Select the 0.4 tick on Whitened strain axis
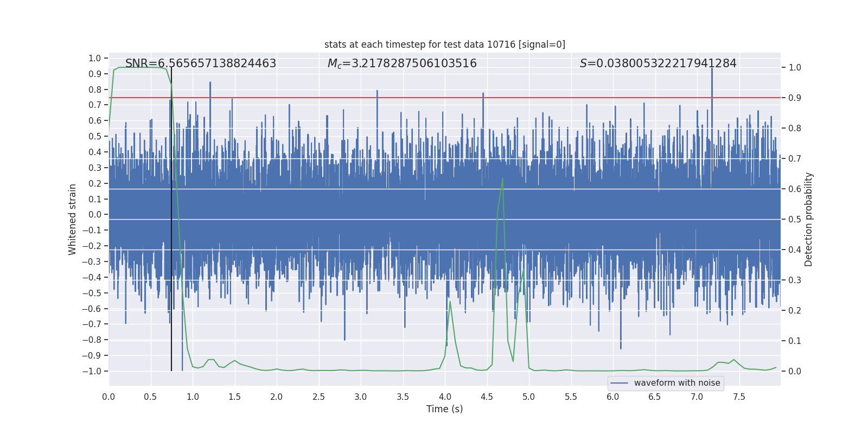The height and width of the screenshot is (434, 868). pos(95,152)
